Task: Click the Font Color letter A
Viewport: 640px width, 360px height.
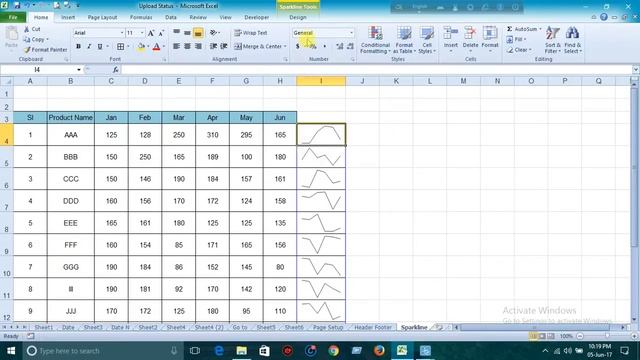Action: (x=156, y=47)
